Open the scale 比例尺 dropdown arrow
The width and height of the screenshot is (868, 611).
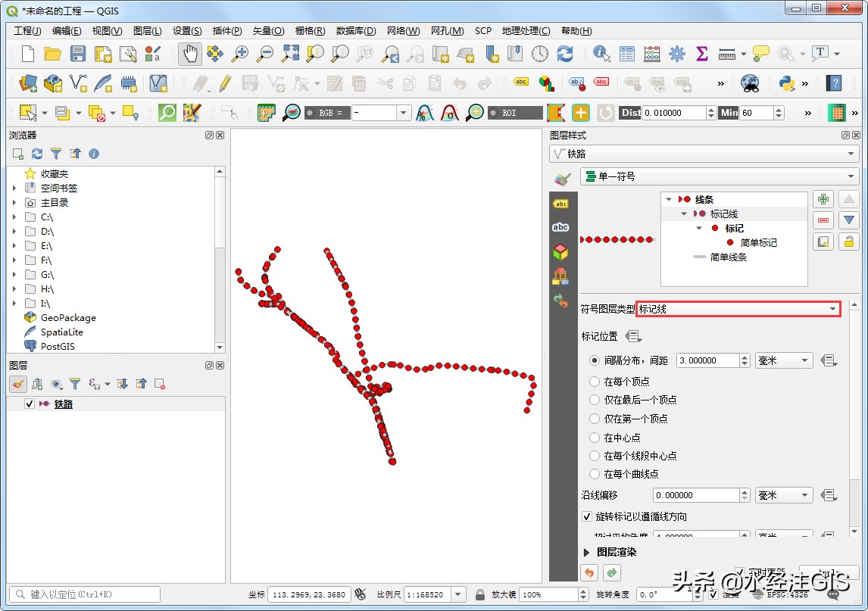tap(457, 594)
